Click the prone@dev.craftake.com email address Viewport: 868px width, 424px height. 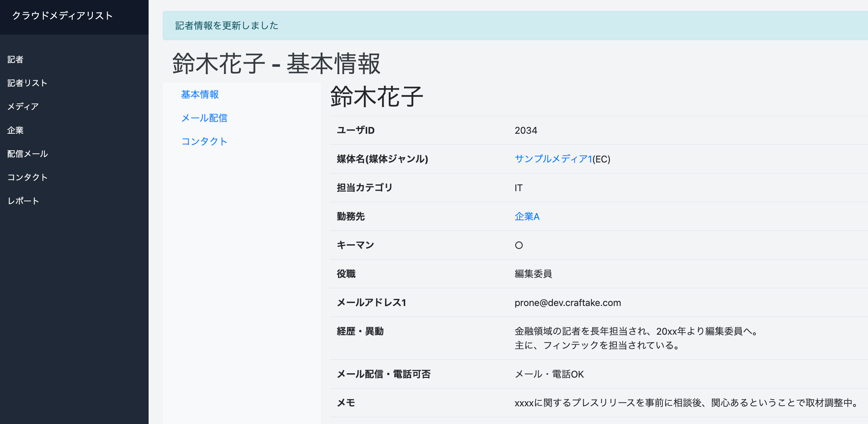[568, 302]
